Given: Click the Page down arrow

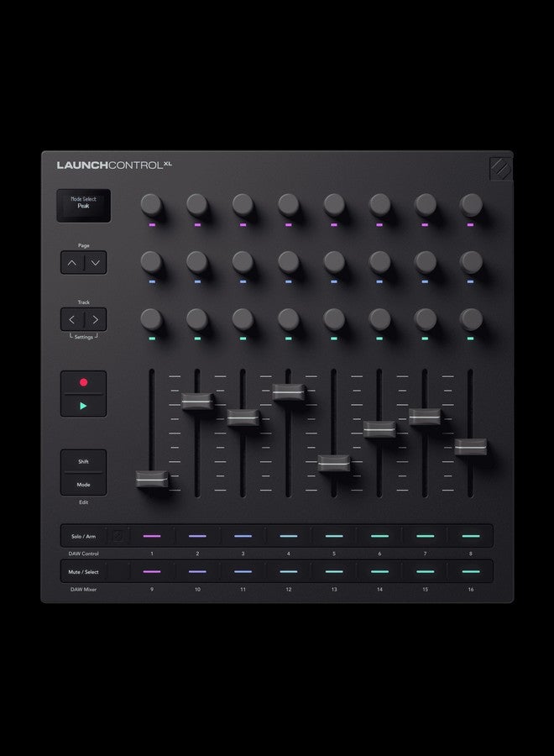Looking at the screenshot, I should [x=96, y=263].
